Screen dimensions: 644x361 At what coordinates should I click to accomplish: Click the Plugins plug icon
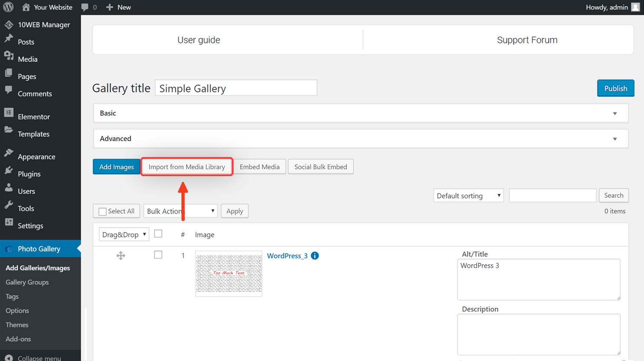pyautogui.click(x=9, y=171)
